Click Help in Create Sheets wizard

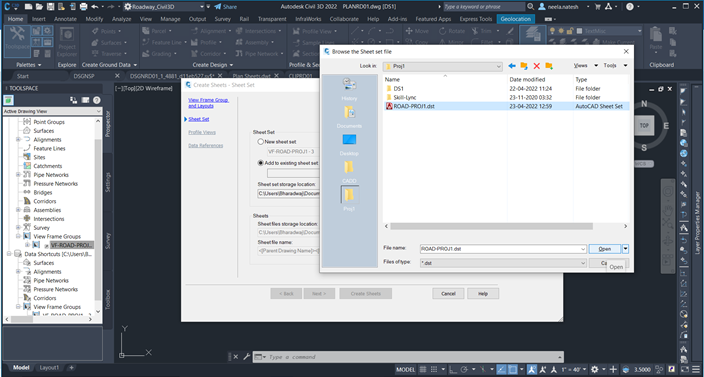(483, 294)
